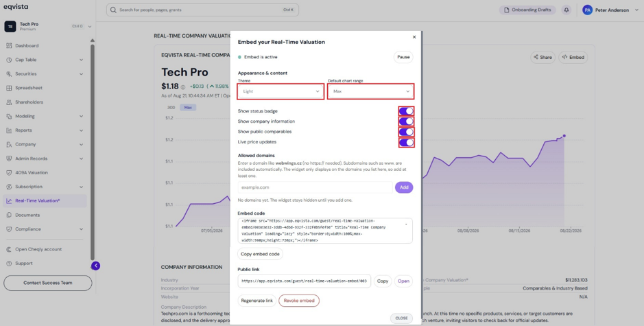
Task: Add the allowed domain
Action: tap(404, 187)
